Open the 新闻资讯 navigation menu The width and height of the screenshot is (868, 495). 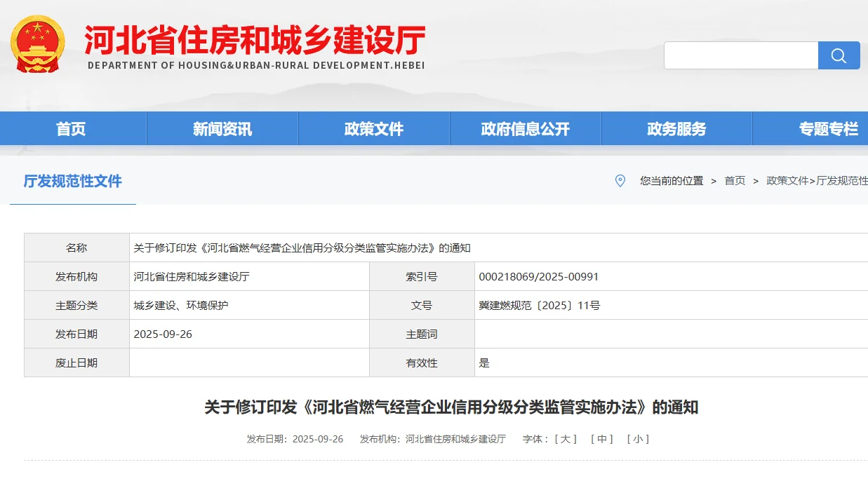(x=222, y=129)
